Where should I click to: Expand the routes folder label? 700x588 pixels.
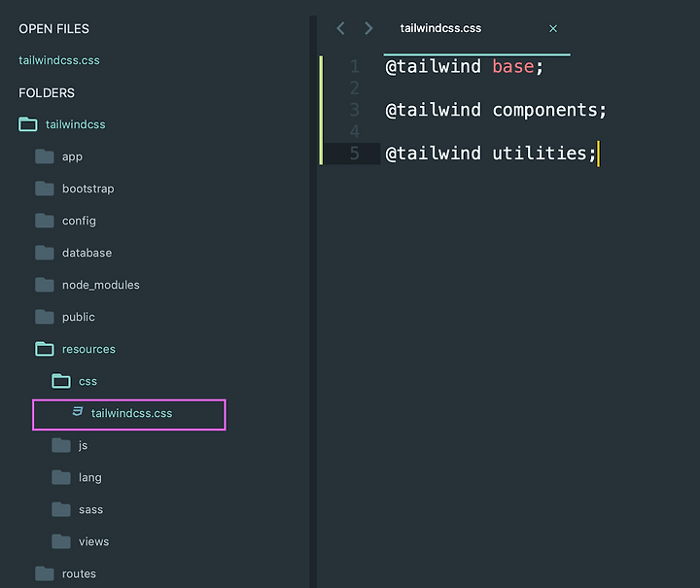(x=79, y=573)
